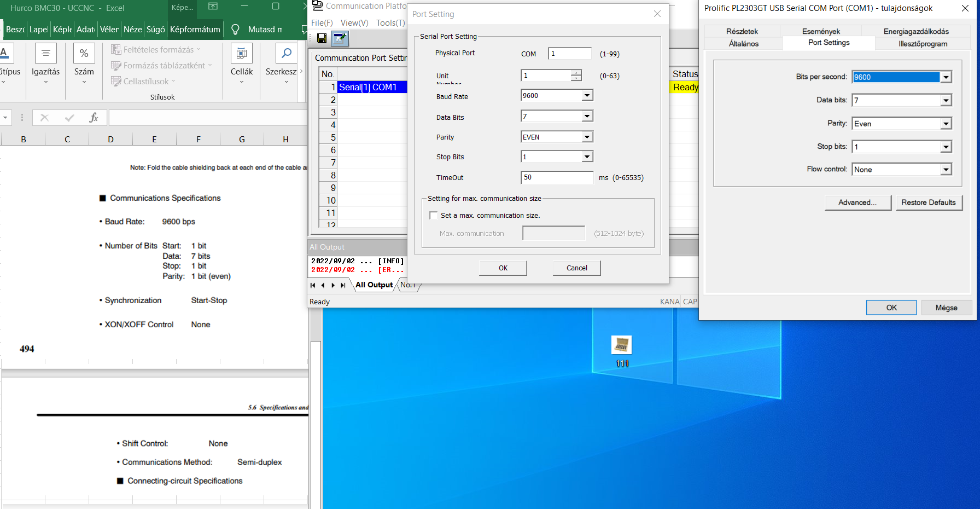Select Port Settings tab in properties

point(829,43)
